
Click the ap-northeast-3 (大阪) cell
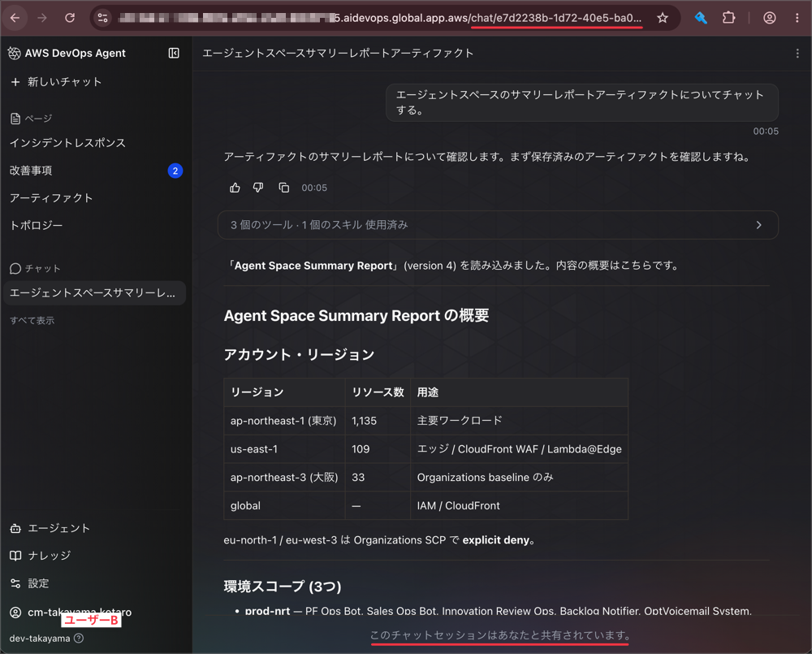click(x=283, y=477)
